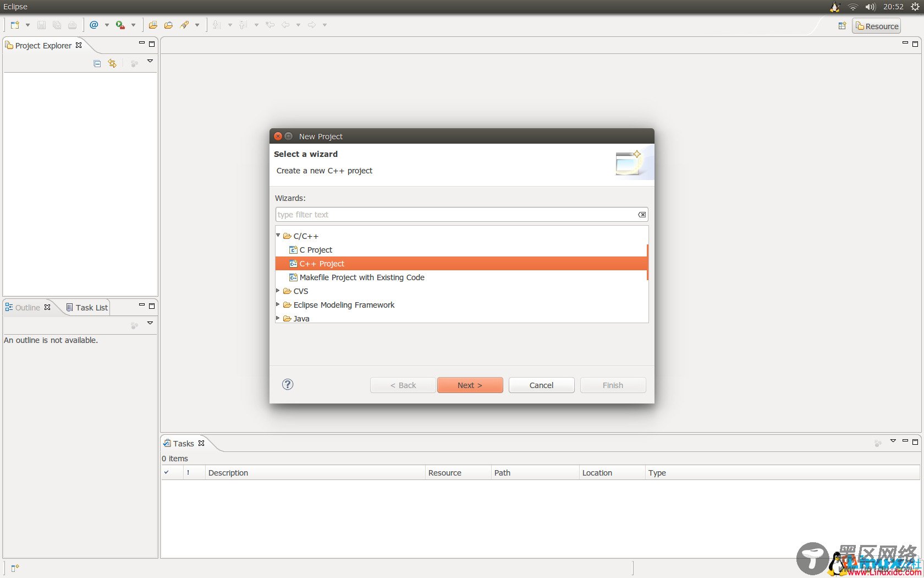Select the Outline tab
The height and width of the screenshot is (578, 924).
[x=28, y=308]
